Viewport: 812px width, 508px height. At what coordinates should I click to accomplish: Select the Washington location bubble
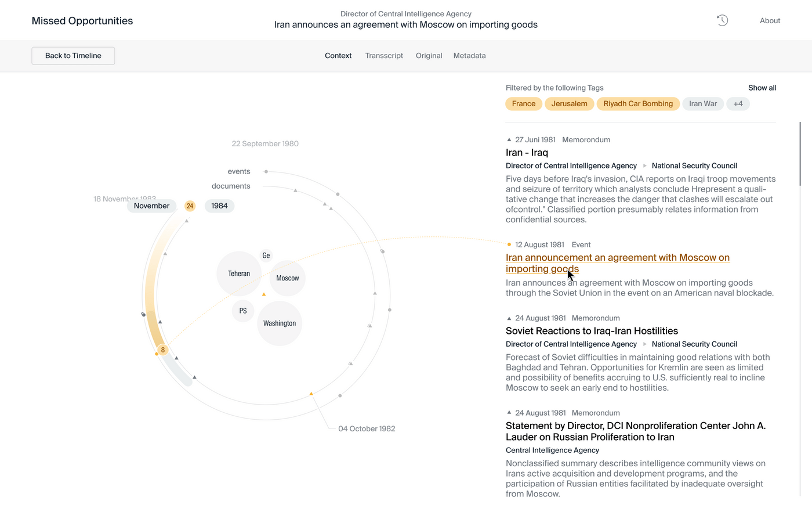coord(280,323)
